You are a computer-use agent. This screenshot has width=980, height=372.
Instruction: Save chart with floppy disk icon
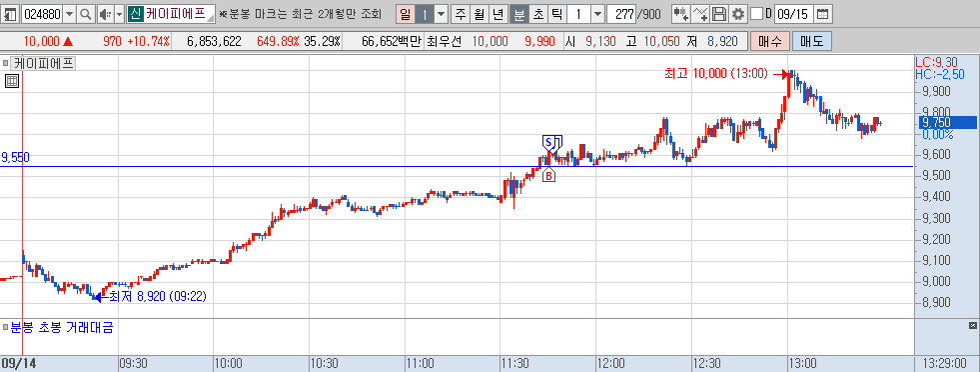(x=719, y=13)
